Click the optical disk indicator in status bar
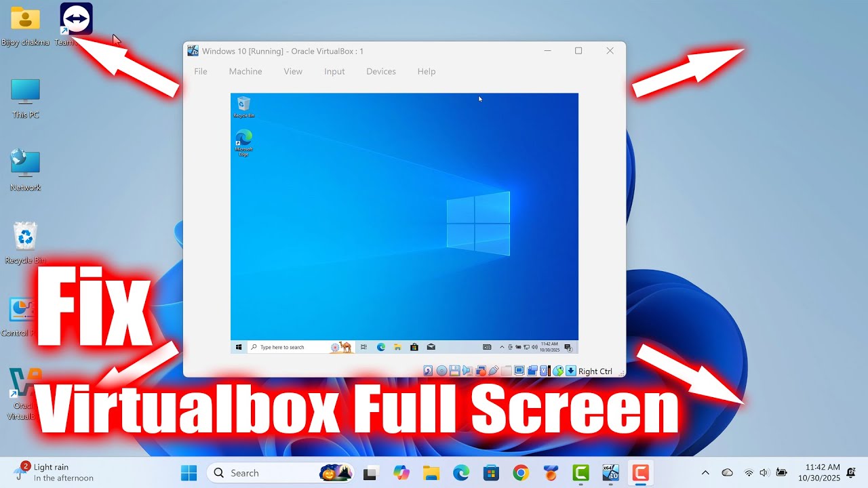The width and height of the screenshot is (868, 488). (442, 371)
